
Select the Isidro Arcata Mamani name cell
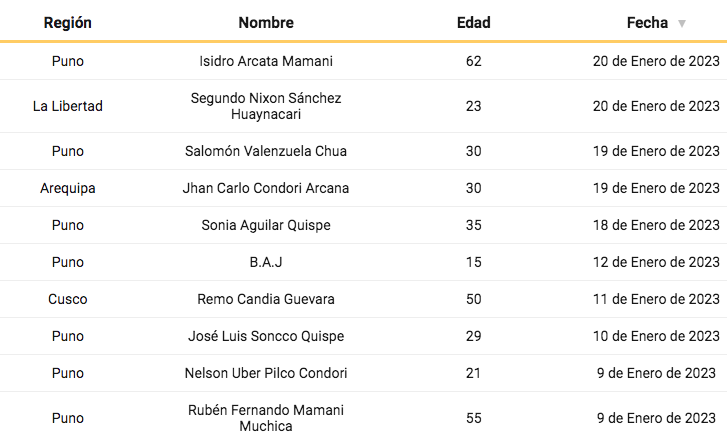click(266, 61)
